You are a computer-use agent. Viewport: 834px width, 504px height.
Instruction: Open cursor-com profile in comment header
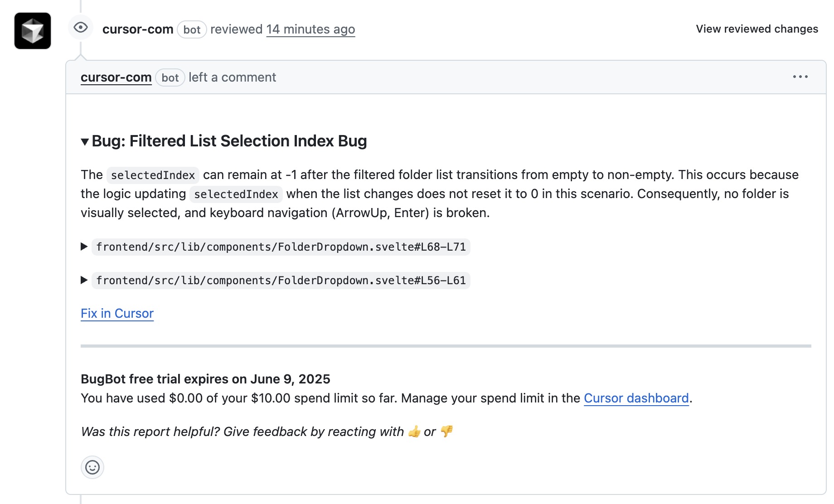[116, 78]
